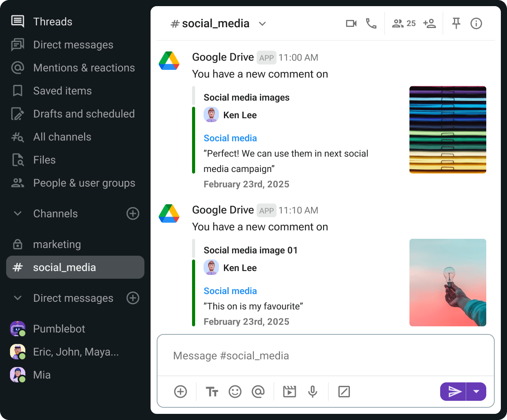The height and width of the screenshot is (420, 507).
Task: Click the Saved items bookmark icon
Action: [18, 91]
